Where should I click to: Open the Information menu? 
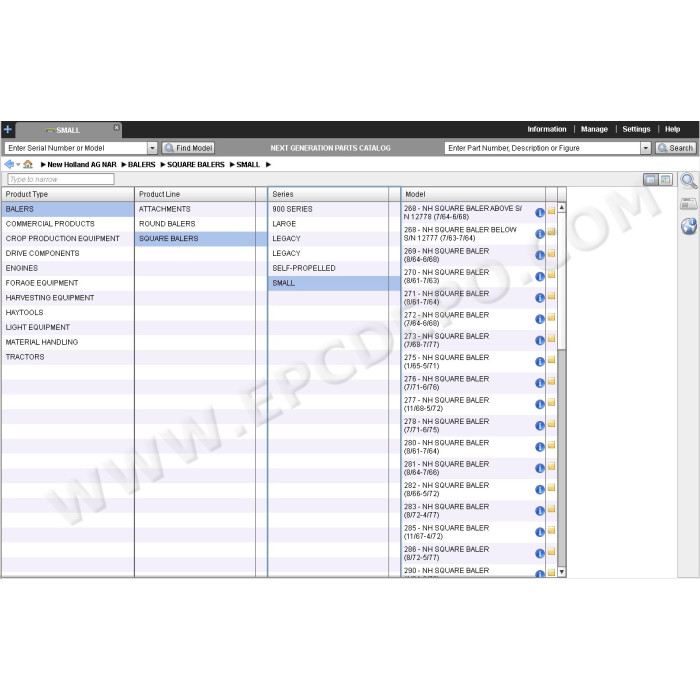coord(546,129)
